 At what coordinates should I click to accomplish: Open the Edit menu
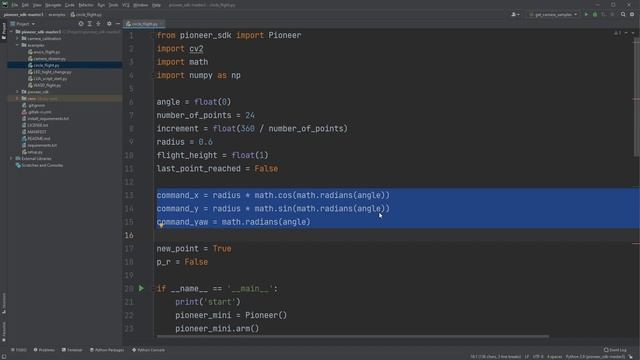coord(25,5)
